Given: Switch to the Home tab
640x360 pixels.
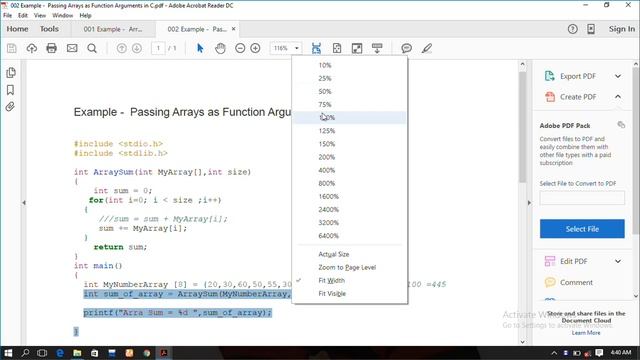Looking at the screenshot, I should point(18,29).
